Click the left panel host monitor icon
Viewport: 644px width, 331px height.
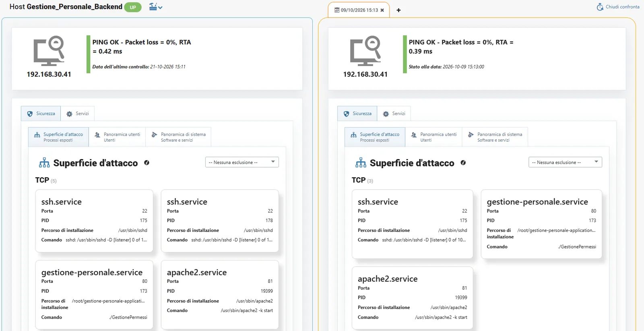pyautogui.click(x=49, y=51)
